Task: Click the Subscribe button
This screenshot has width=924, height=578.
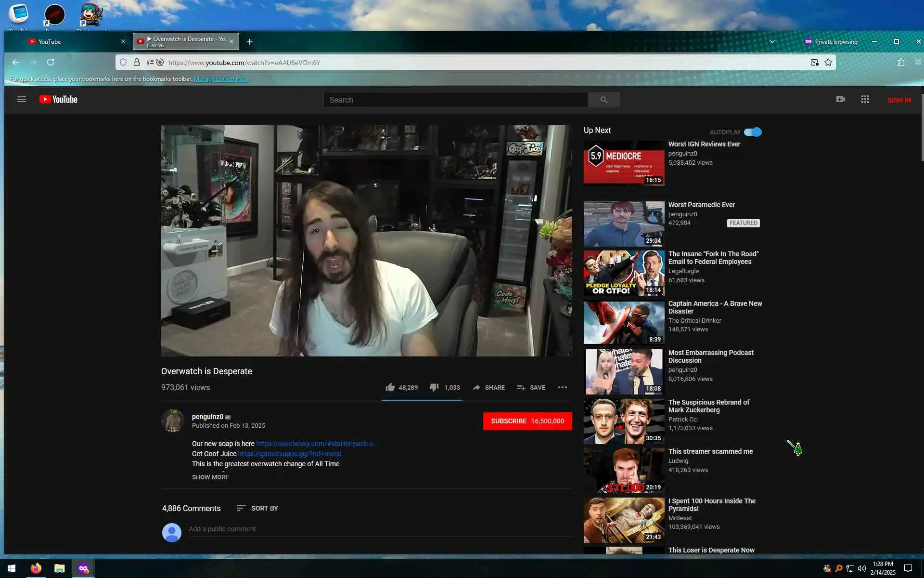Action: point(527,421)
